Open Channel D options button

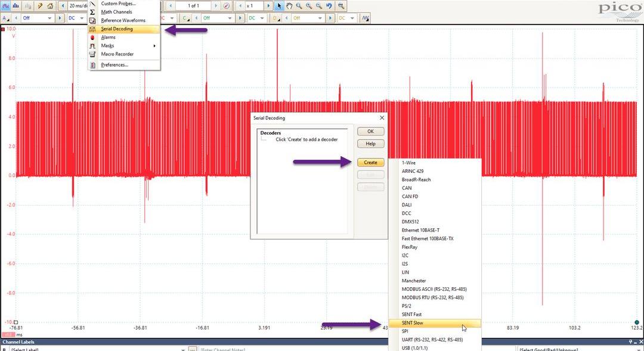(x=277, y=18)
